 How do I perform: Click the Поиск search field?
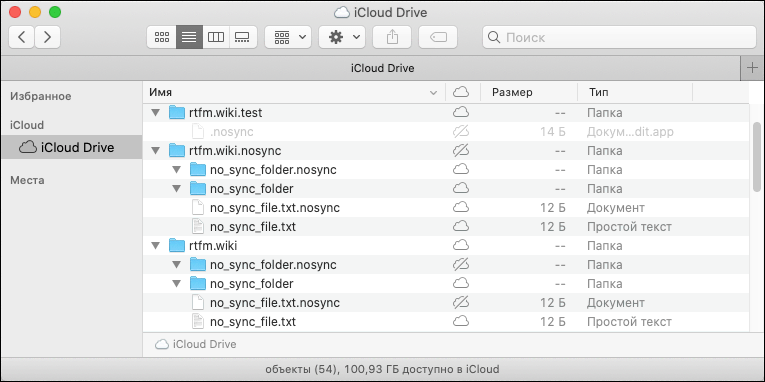click(x=619, y=37)
